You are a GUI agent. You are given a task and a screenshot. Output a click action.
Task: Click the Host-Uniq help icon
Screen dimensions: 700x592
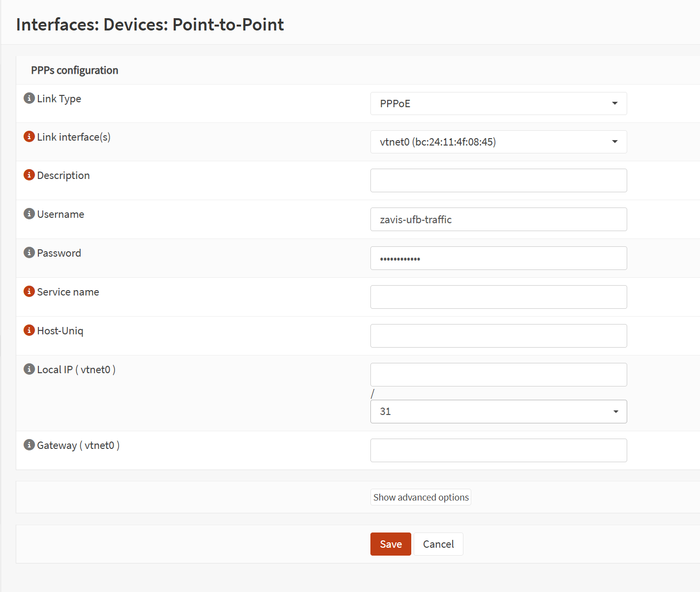click(29, 330)
